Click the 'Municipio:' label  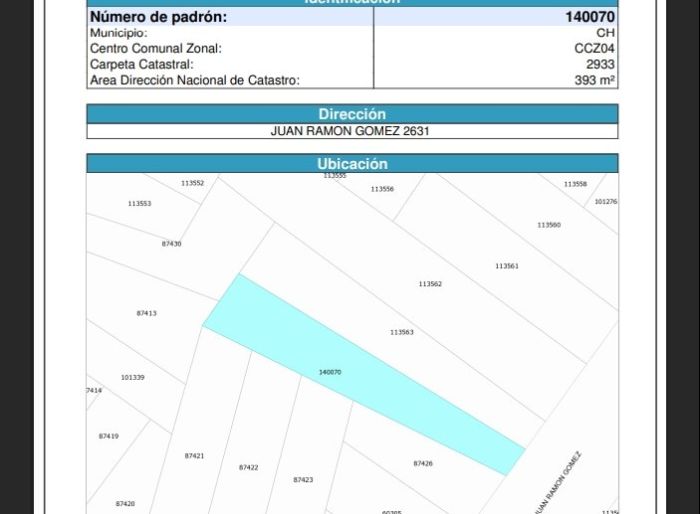(x=119, y=33)
